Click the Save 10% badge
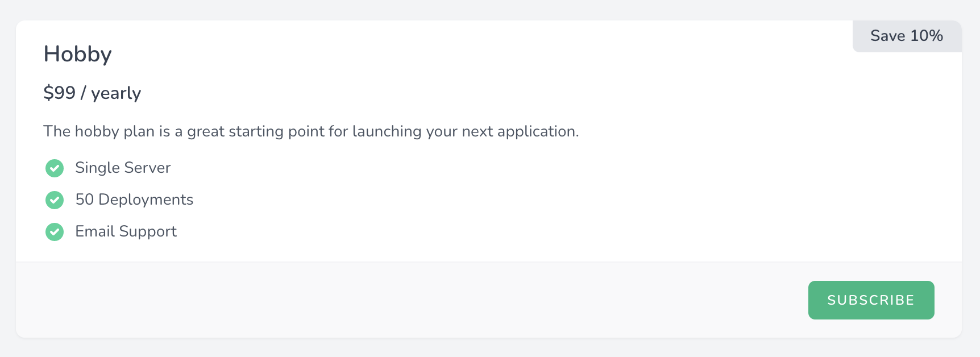Image resolution: width=980 pixels, height=357 pixels. coord(907,36)
